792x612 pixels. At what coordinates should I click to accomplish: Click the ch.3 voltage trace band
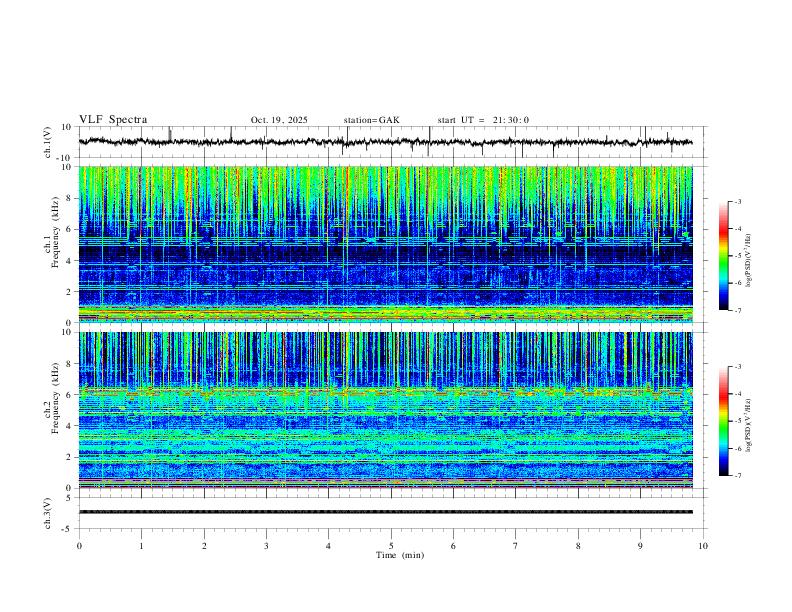coord(385,512)
